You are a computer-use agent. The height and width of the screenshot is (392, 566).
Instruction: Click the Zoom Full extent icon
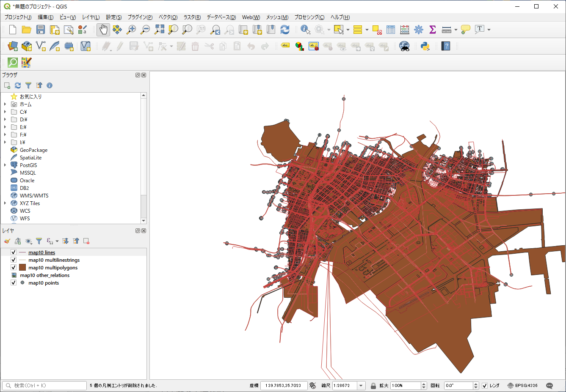pos(159,30)
